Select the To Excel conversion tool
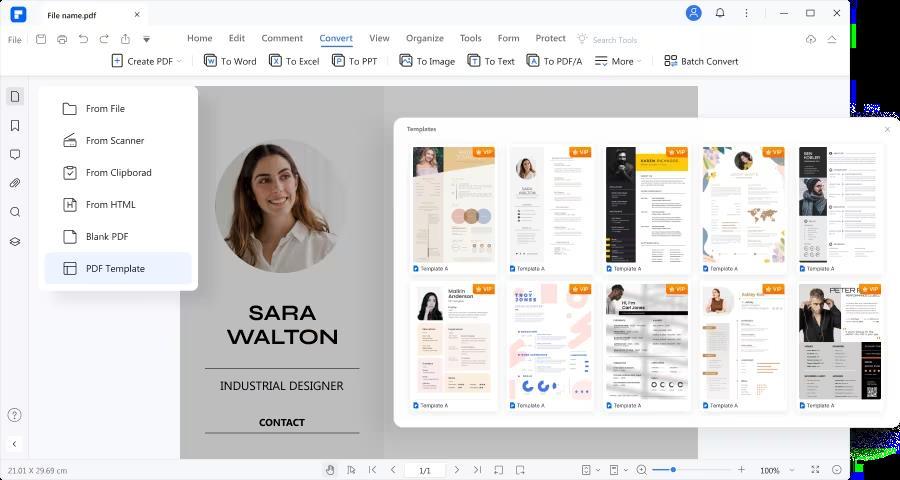This screenshot has height=480, width=900. coord(276,61)
